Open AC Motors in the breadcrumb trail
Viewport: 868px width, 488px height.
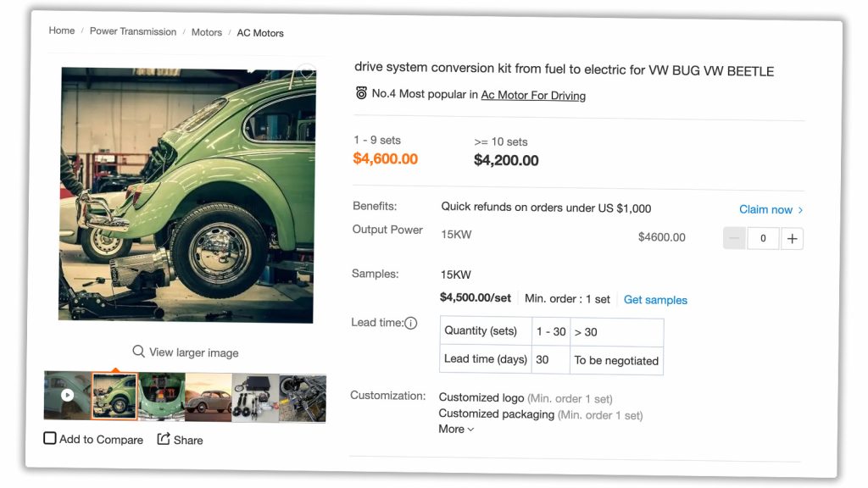260,33
